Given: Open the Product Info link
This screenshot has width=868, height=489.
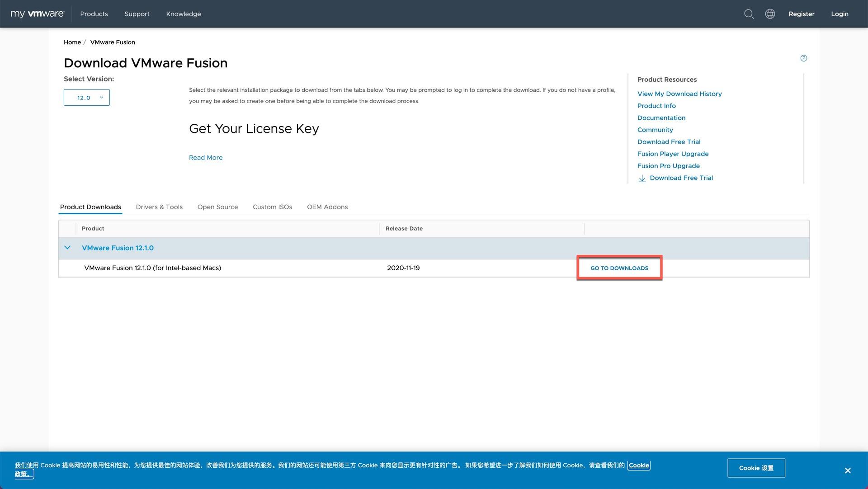Looking at the screenshot, I should (x=656, y=106).
